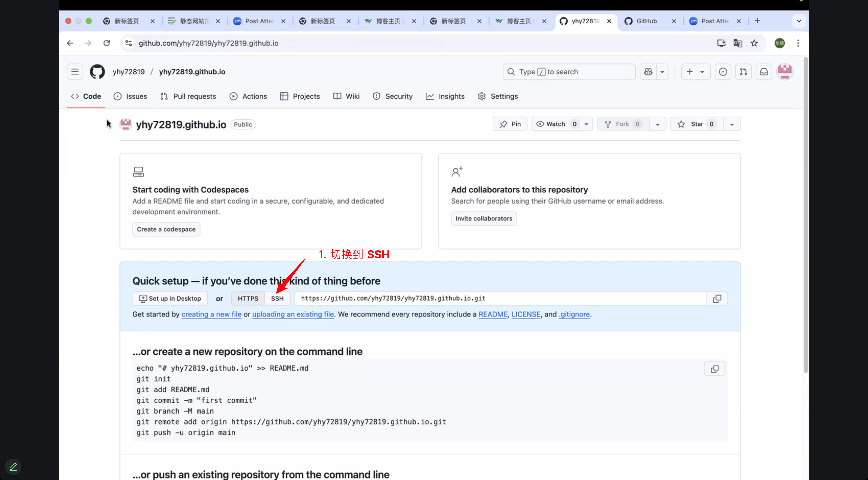This screenshot has height=480, width=868.
Task: Click the page vertical scrollbar
Action: (x=805, y=215)
